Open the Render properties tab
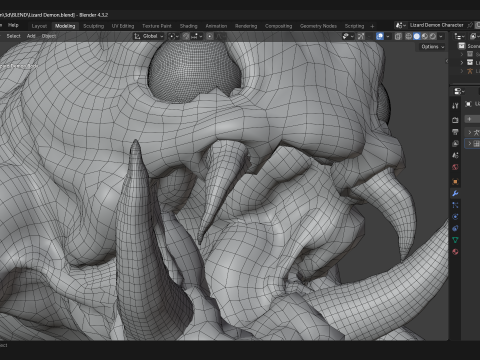This screenshot has width=480, height=360. 455,120
